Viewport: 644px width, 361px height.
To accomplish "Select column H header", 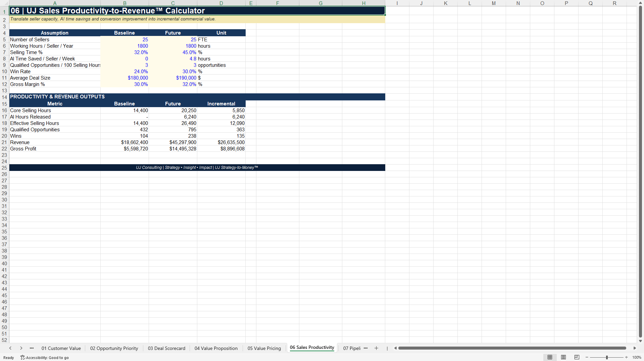I will click(363, 3).
